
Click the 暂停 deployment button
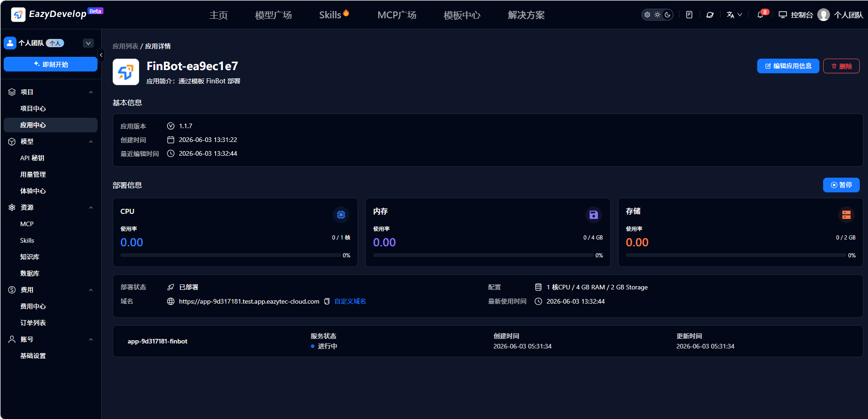pos(841,185)
